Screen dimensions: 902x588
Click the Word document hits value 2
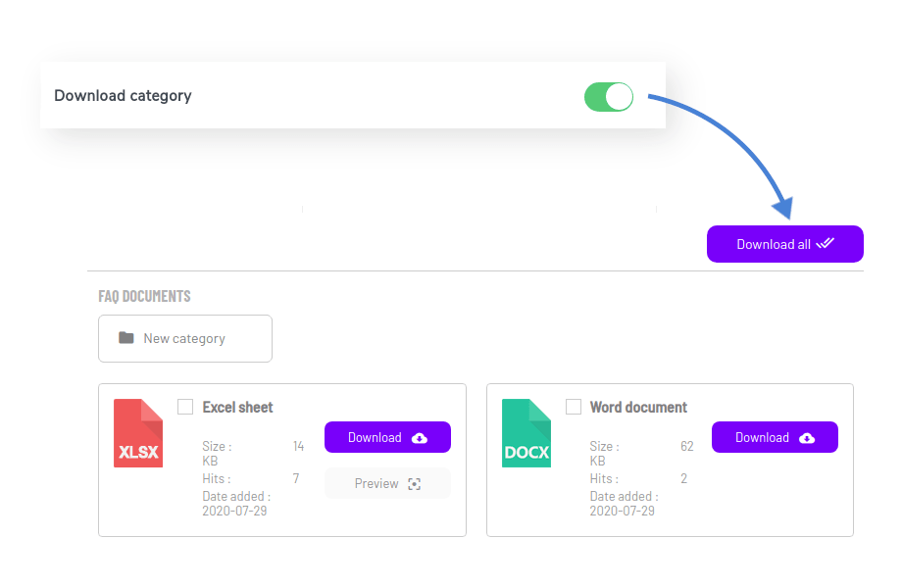click(x=683, y=478)
